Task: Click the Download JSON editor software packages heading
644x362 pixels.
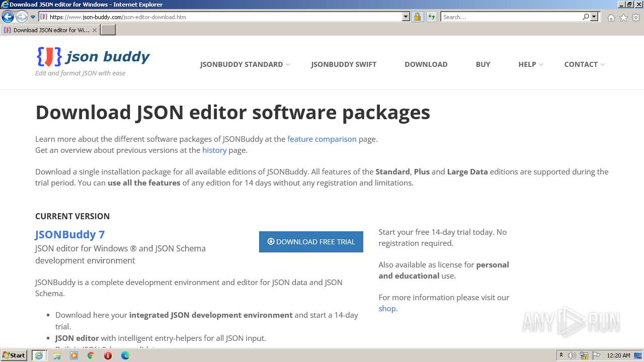Action: pos(232,112)
